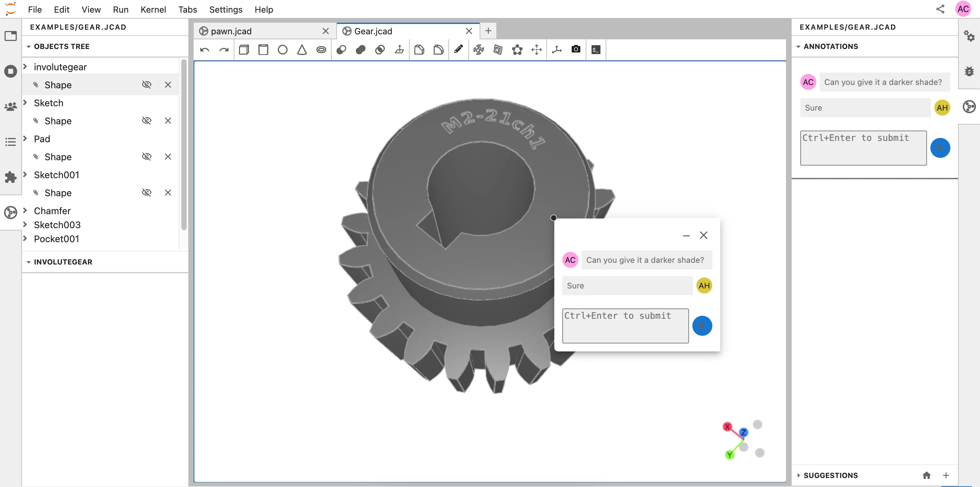Toggle visibility of Sketch001 Shape
This screenshot has height=487, width=980.
[x=146, y=193]
